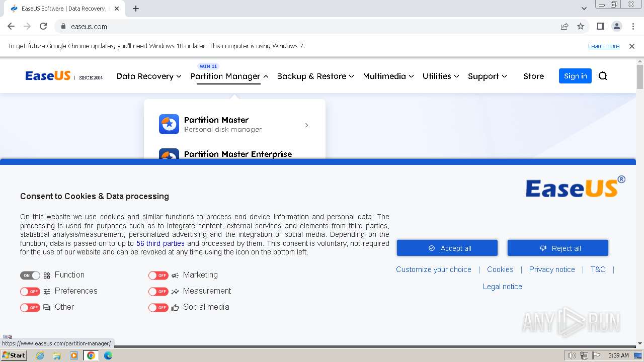Expand the Support menu
Screen dimensions: 644x362
point(488,76)
